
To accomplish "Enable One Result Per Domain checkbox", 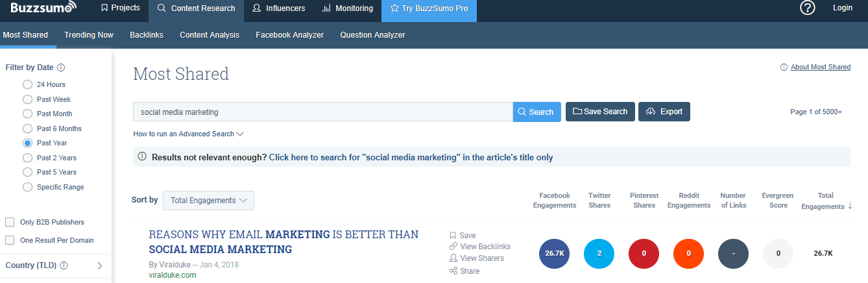I will 10,240.
